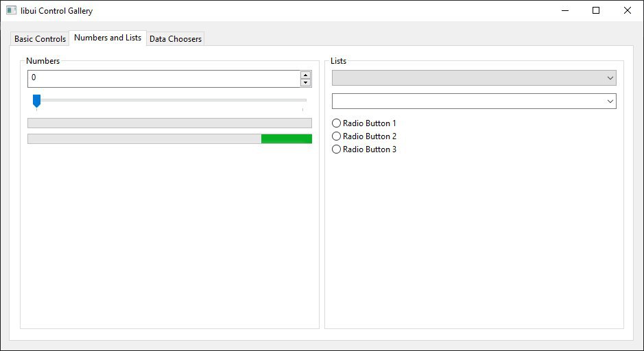The width and height of the screenshot is (644, 351).
Task: Select Radio Button 1
Action: [x=364, y=123]
